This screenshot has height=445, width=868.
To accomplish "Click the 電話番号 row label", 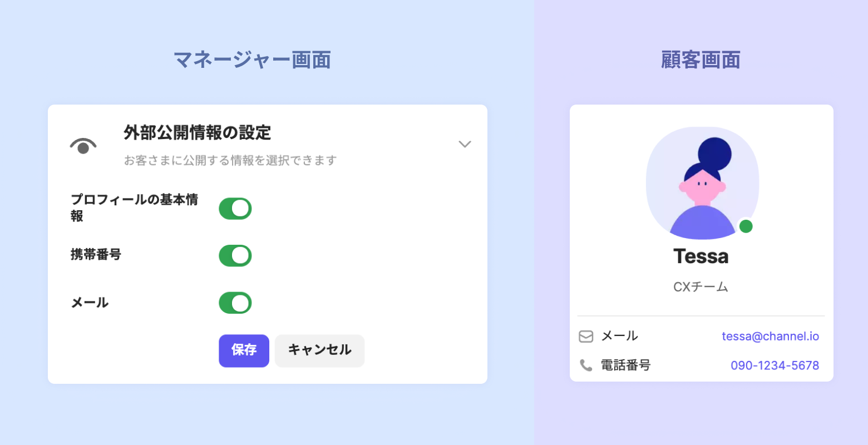I will coord(625,365).
